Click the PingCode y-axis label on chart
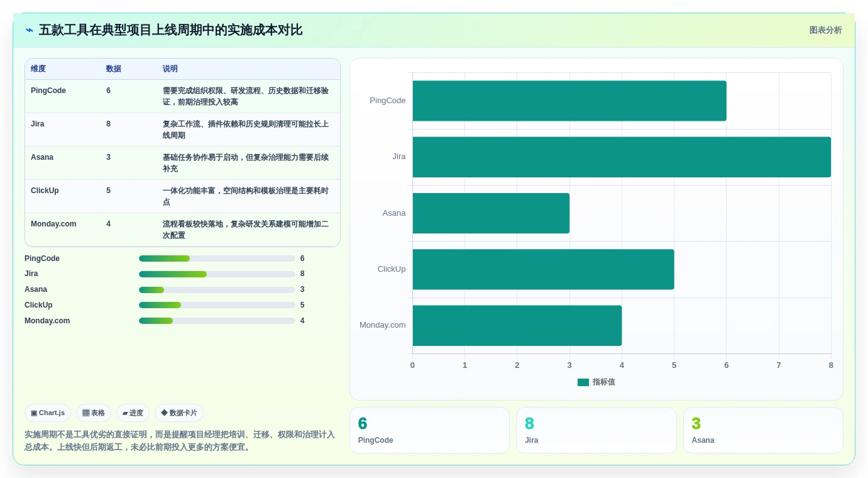The image size is (868, 478). (x=388, y=101)
